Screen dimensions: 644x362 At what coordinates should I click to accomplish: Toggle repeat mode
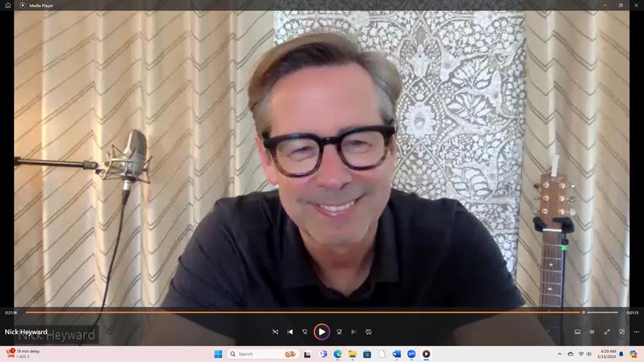[x=368, y=332]
